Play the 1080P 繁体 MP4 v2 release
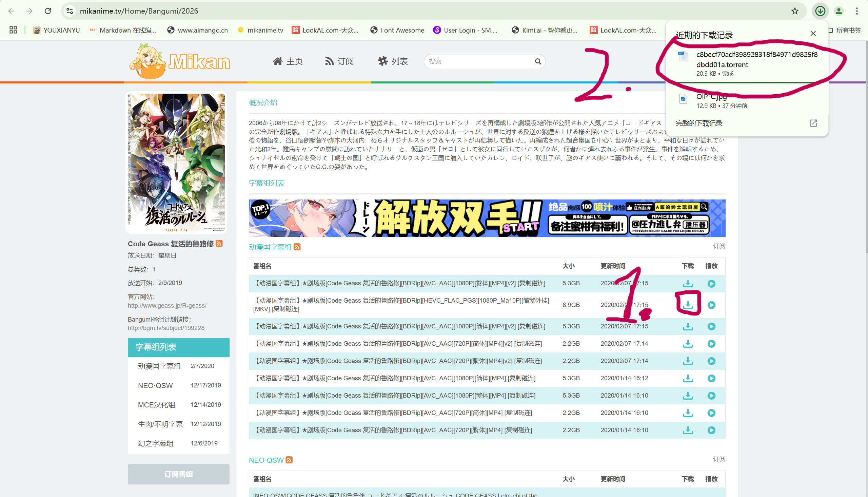 pos(711,284)
